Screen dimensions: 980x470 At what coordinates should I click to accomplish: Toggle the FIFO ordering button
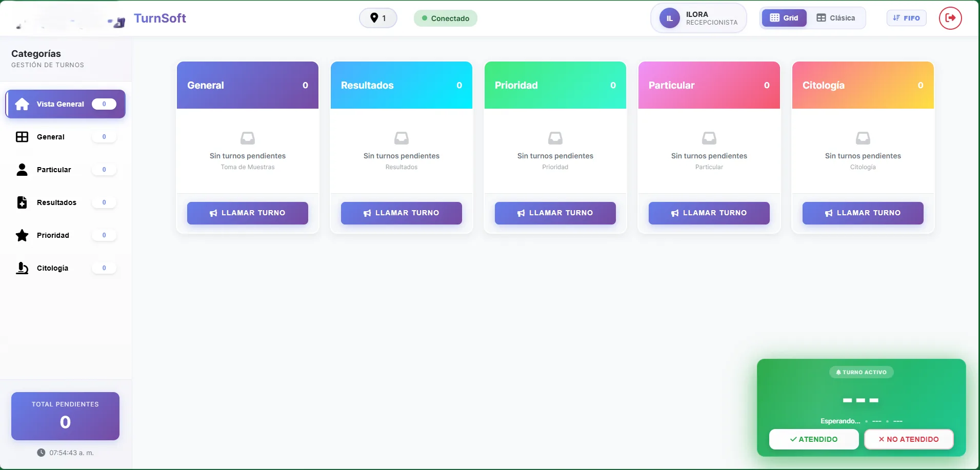[906, 18]
